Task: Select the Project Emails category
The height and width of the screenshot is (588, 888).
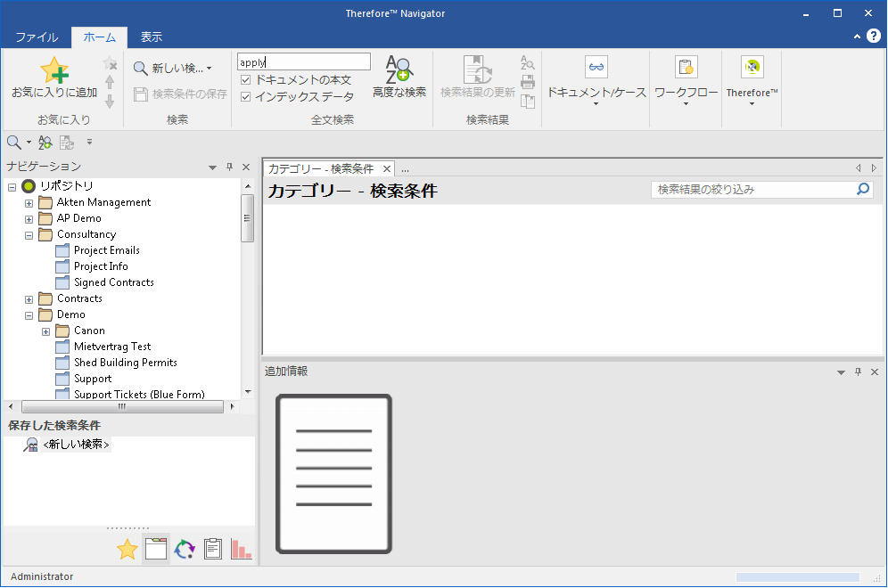Action: pyautogui.click(x=106, y=250)
